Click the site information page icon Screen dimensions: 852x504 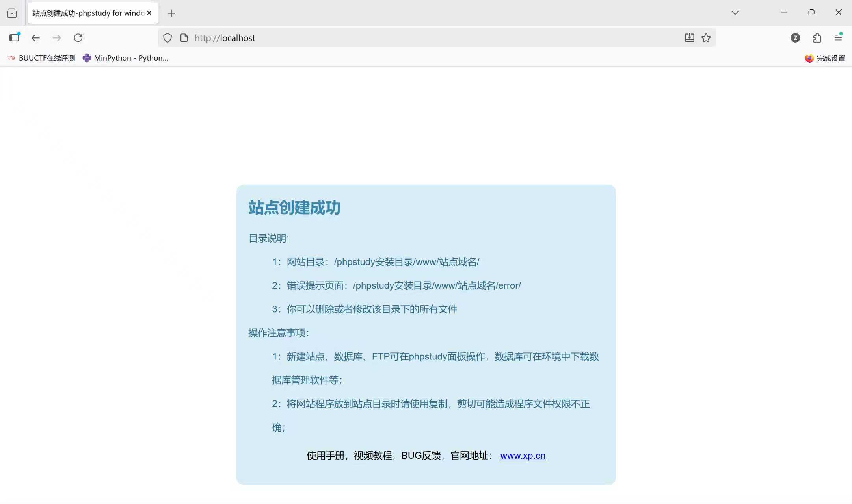click(184, 37)
